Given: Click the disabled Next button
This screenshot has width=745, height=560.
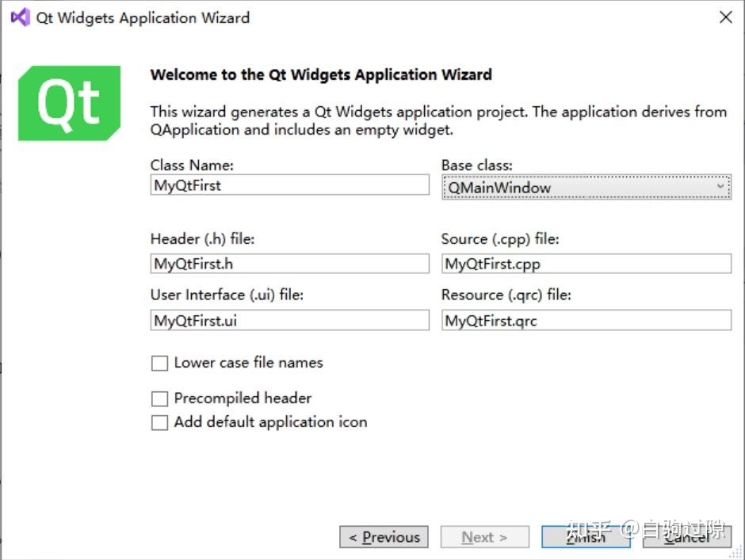Looking at the screenshot, I should pyautogui.click(x=484, y=537).
